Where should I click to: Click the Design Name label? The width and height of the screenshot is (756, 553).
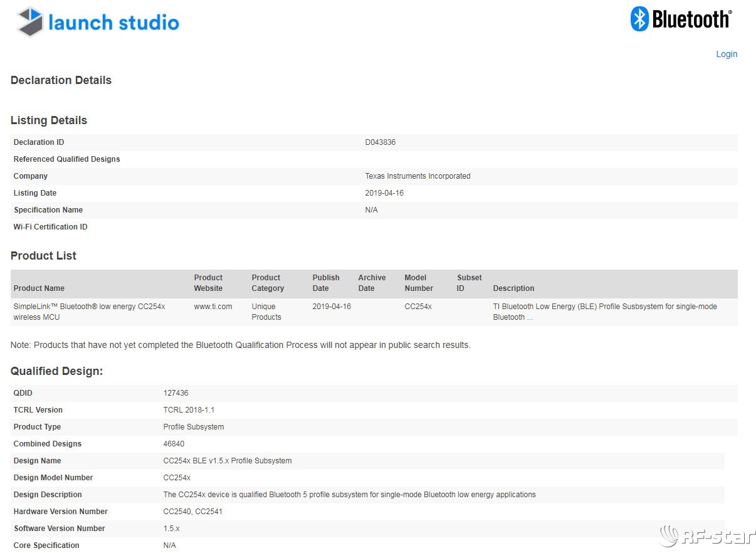click(38, 461)
